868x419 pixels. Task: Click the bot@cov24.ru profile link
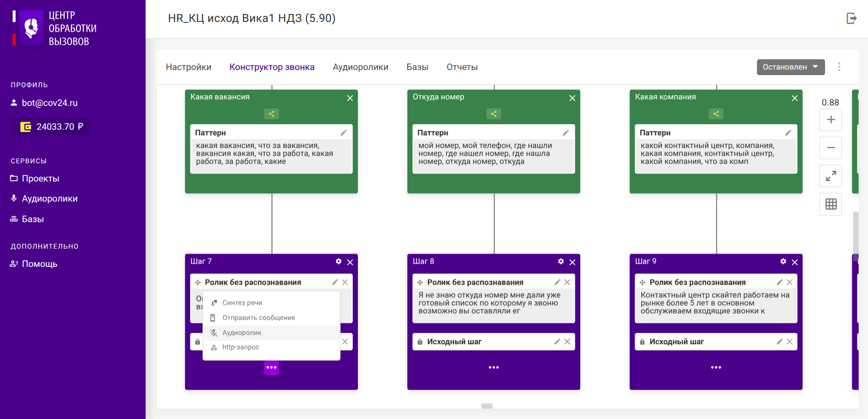tap(44, 103)
